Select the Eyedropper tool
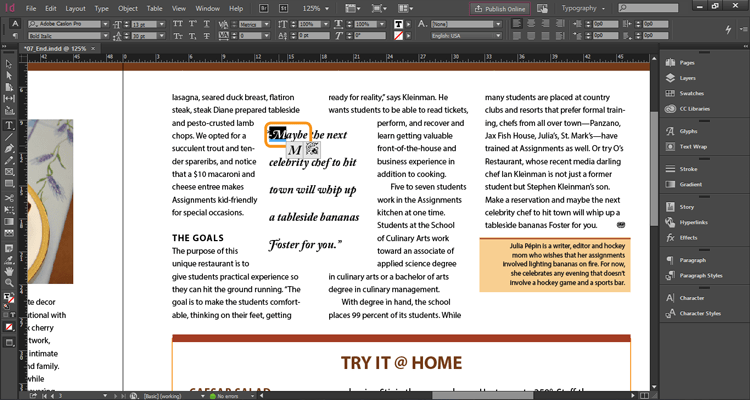 [9, 260]
